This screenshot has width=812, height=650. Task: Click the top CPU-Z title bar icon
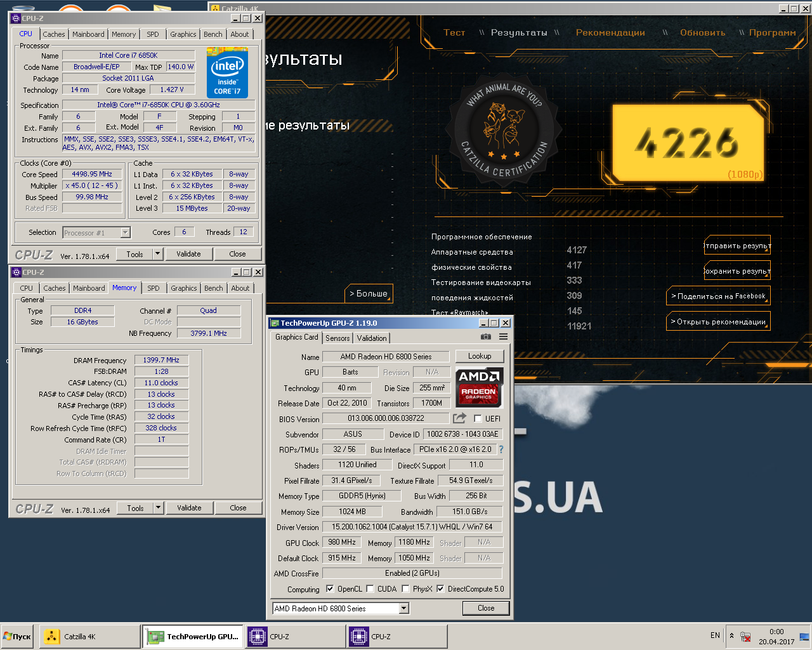pos(16,18)
